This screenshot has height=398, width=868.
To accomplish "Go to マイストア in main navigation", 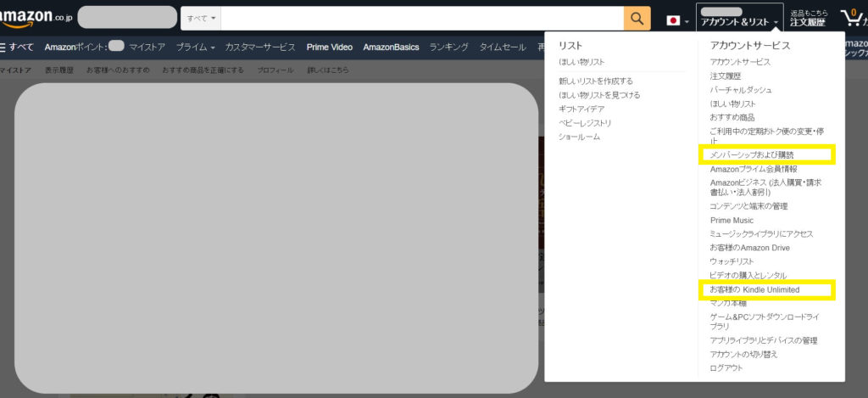I will click(147, 48).
